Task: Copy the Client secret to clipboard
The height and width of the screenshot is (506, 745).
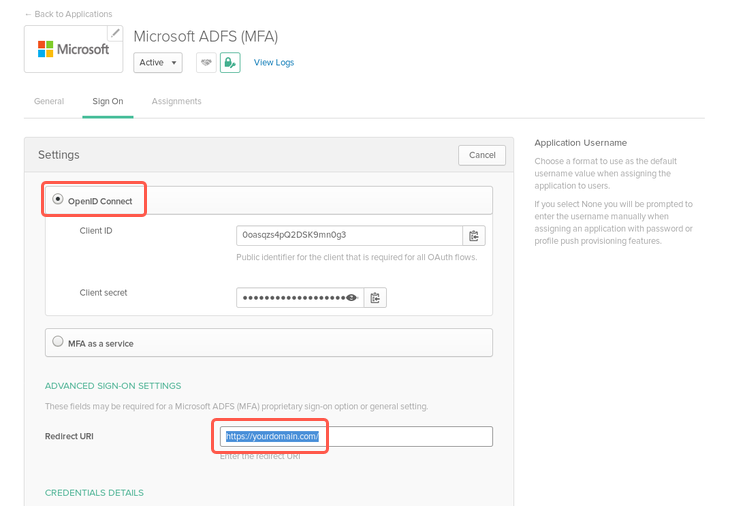Action: (375, 297)
